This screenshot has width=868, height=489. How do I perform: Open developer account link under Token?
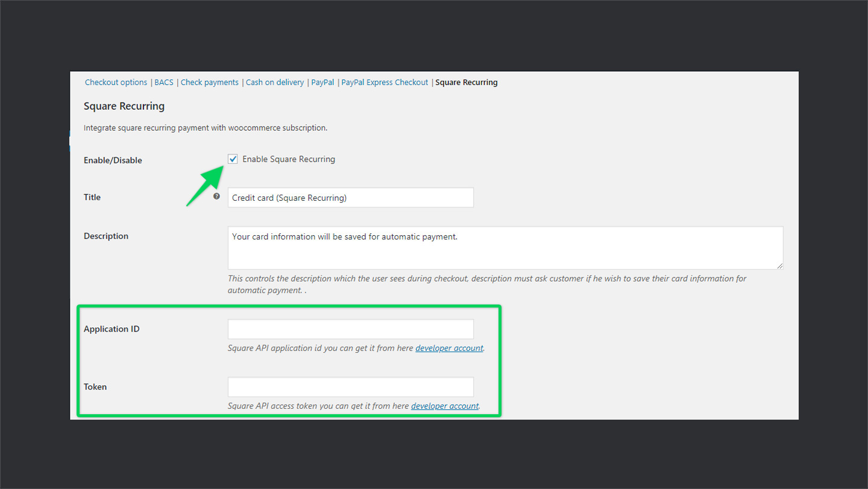445,406
